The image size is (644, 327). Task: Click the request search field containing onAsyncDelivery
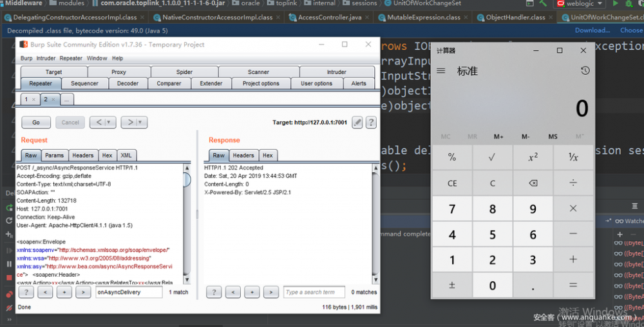pos(129,292)
